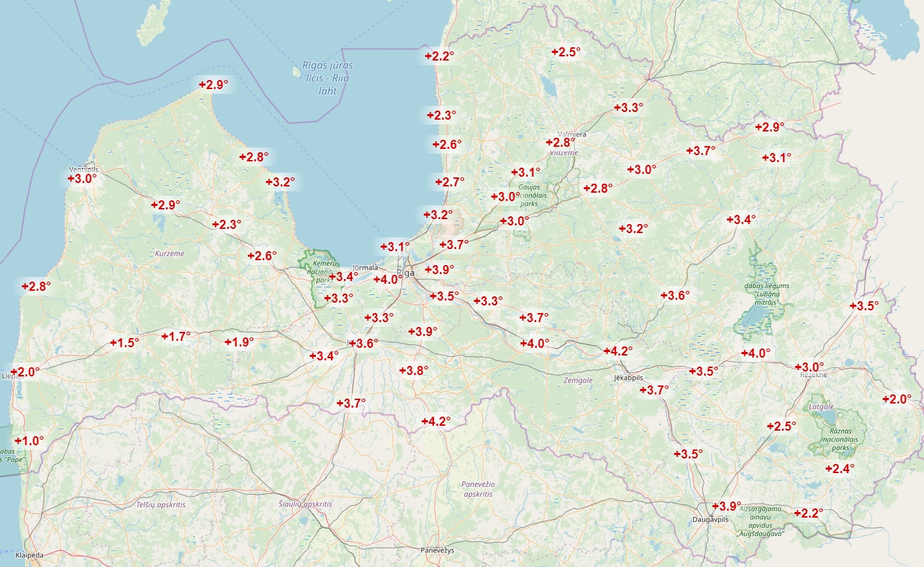Screen dimensions: 924x567
Task: Click the +3.0° reading at Ventspils
Action: click(x=82, y=178)
